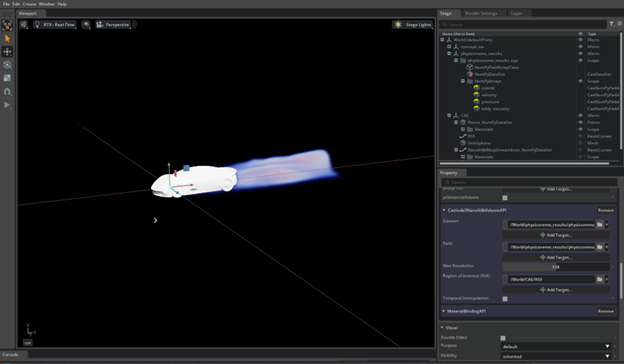Activate the Rotate tool in left toolbar

coord(7,65)
